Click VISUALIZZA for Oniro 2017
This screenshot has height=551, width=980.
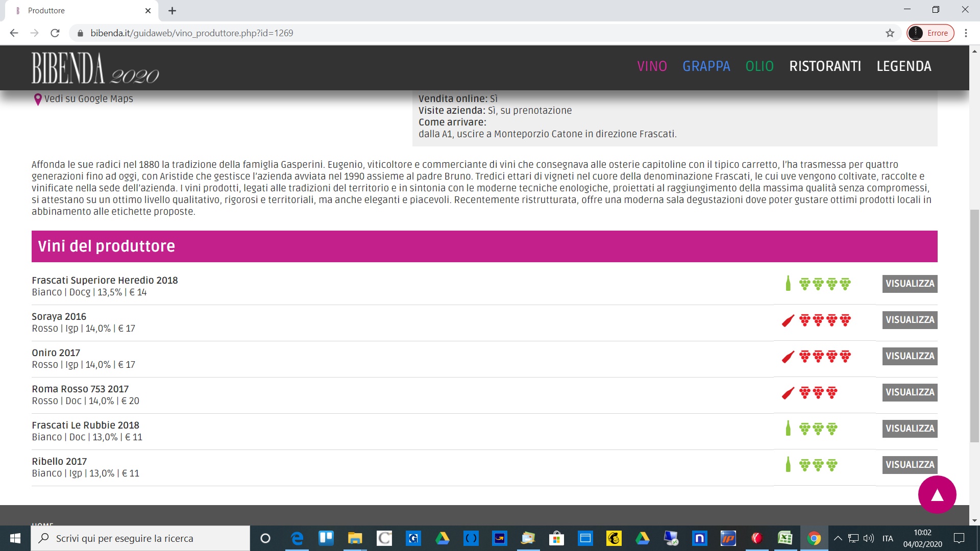[x=910, y=356]
